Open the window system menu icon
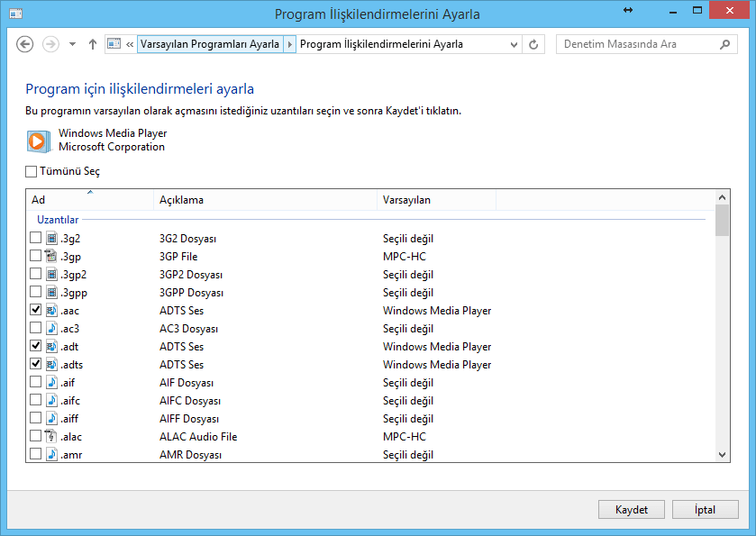Viewport: 756px width, 536px height. [x=16, y=14]
